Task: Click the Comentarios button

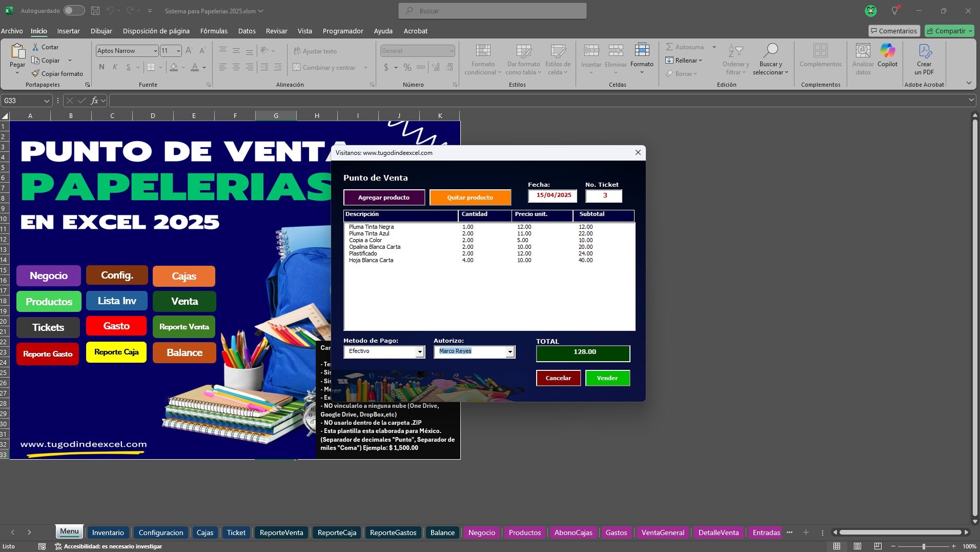Action: (894, 31)
